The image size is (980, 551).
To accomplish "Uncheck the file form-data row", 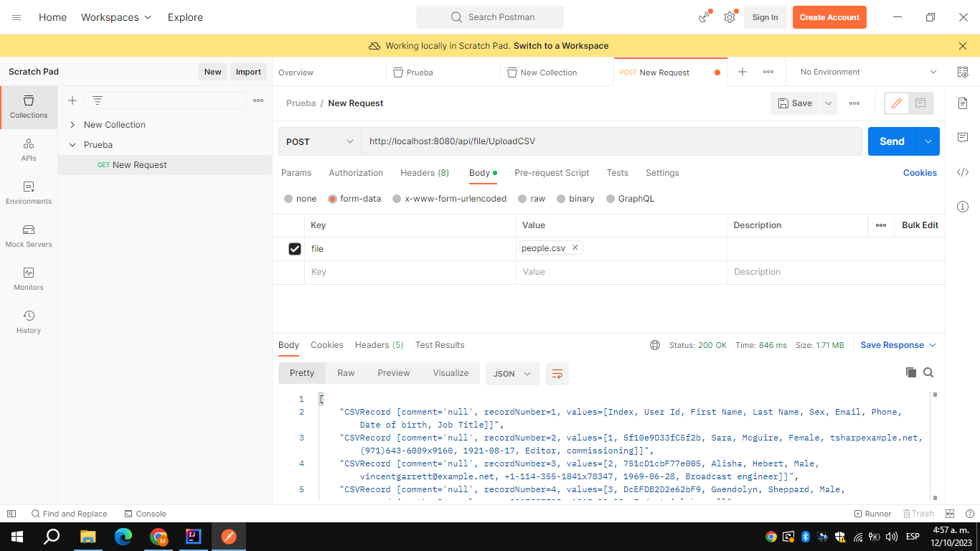I will [x=295, y=248].
